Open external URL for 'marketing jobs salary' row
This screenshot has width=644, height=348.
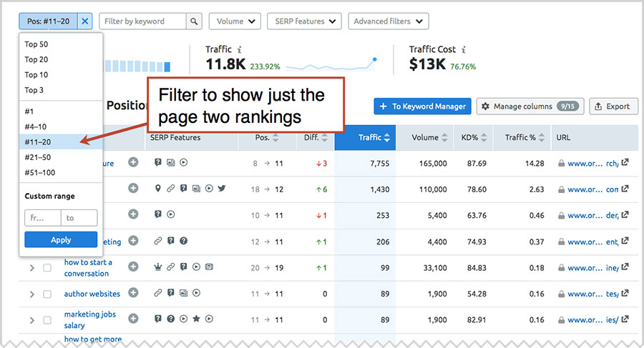[625, 319]
